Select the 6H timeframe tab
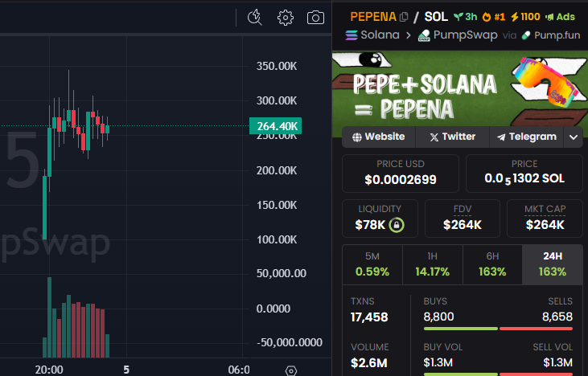The width and height of the screenshot is (588, 376). 492,264
